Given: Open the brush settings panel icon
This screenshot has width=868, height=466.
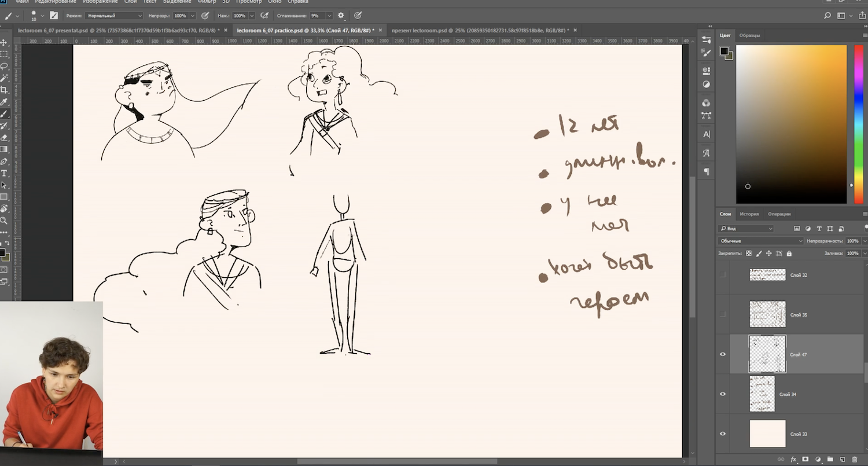Looking at the screenshot, I should coord(54,16).
